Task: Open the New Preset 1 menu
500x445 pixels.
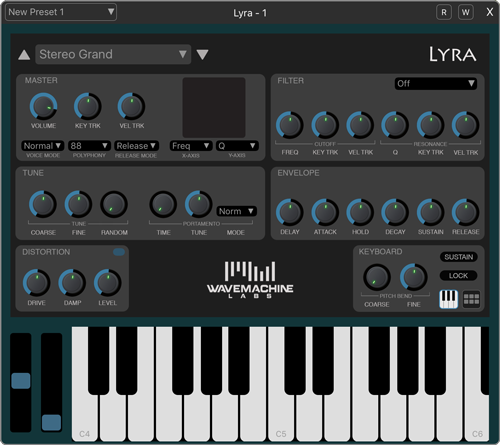Action: (x=61, y=12)
